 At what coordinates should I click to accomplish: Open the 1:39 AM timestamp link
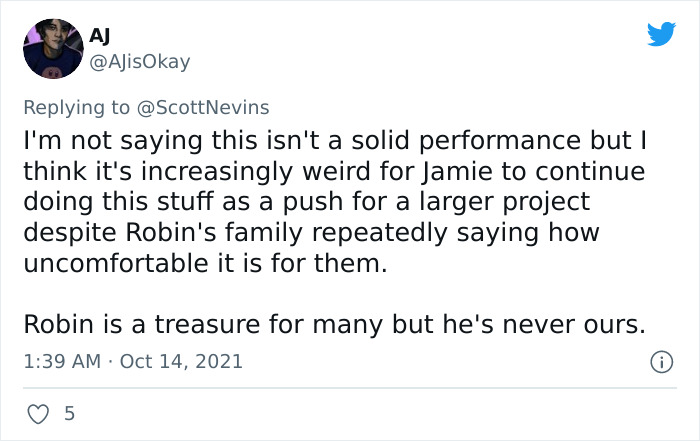[x=62, y=360]
